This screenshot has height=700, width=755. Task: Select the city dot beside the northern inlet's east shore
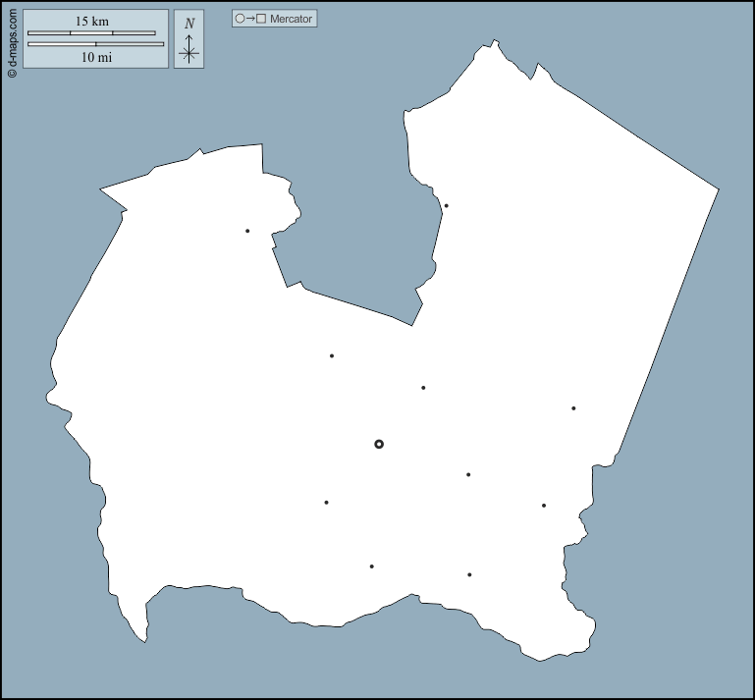(446, 206)
